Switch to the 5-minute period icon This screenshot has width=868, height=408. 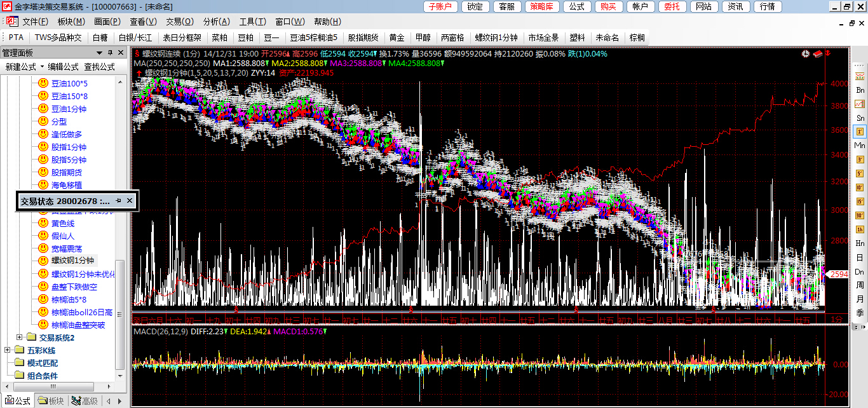coord(860,173)
